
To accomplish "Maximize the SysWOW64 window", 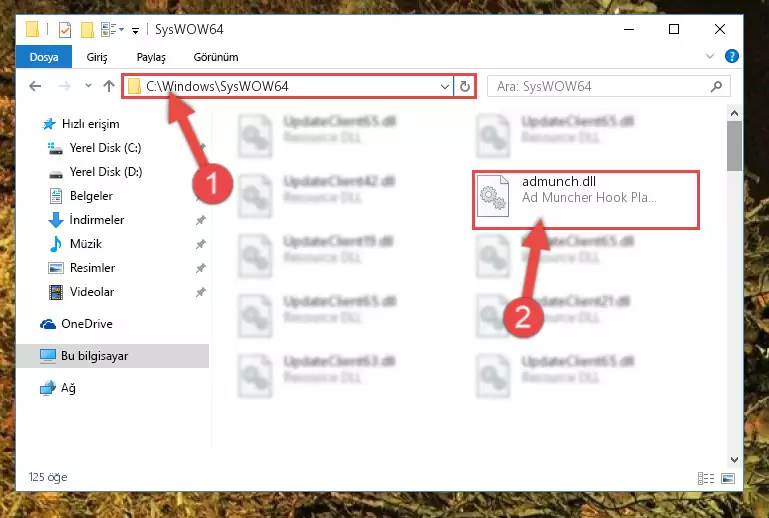I will tap(674, 29).
